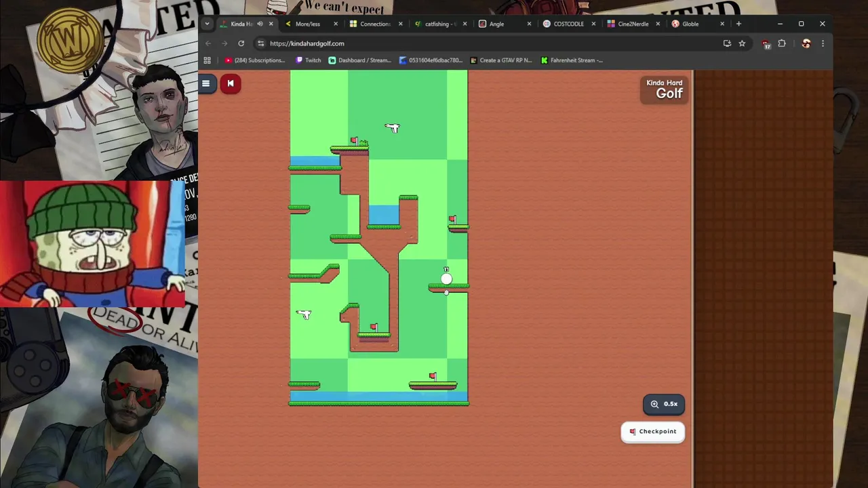Image resolution: width=868 pixels, height=488 pixels.
Task: Open the 0531604ef6dbac780 bookmark
Action: click(431, 60)
